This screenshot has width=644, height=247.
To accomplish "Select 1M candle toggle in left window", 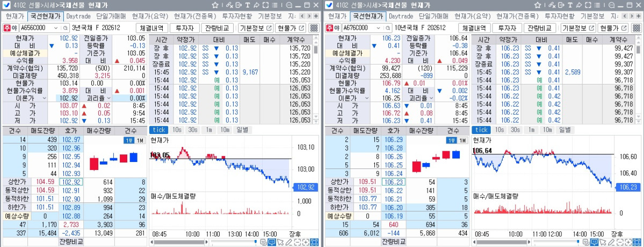I will 140,140.
